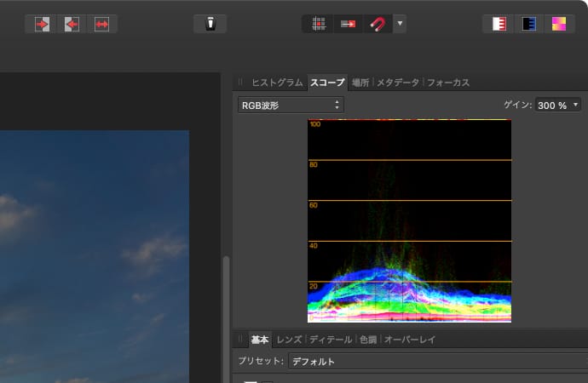The height and width of the screenshot is (383, 588).
Task: Open the RGB波形 scope type dropdown
Action: point(291,105)
